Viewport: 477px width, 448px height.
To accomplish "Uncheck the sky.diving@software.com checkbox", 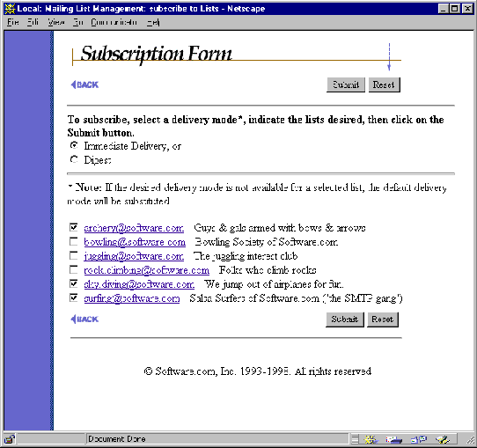I will 74,283.
